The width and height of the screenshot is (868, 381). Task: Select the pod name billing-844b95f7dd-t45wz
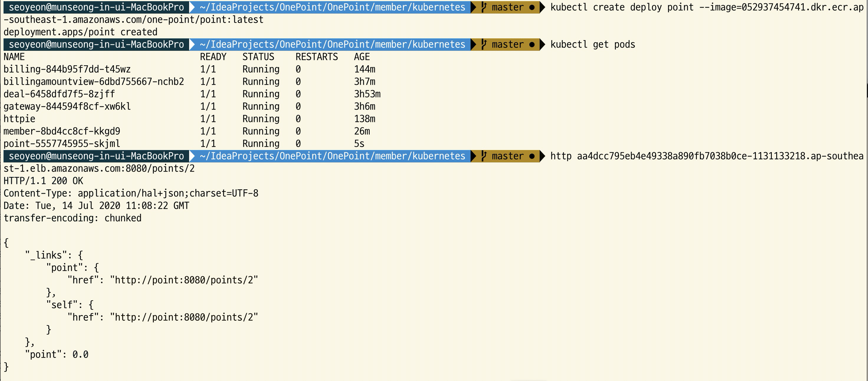(67, 69)
